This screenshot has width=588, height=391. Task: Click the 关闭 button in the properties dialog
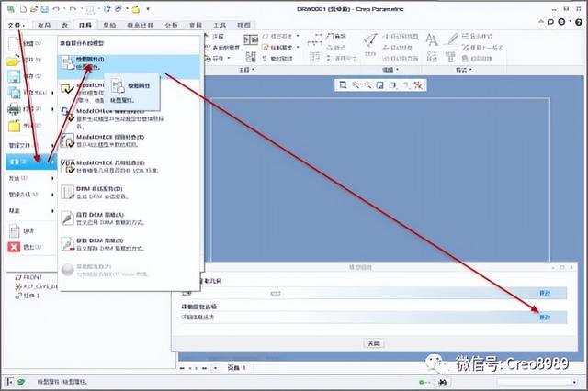click(374, 343)
